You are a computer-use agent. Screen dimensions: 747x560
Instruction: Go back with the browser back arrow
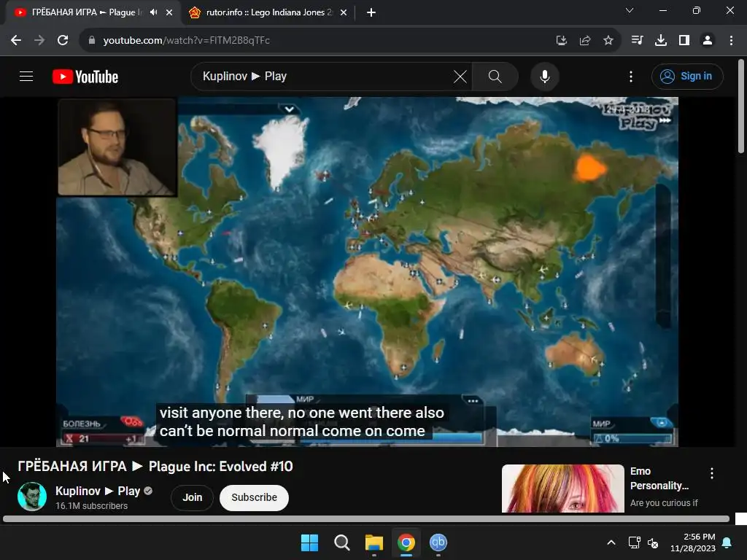[x=16, y=40]
